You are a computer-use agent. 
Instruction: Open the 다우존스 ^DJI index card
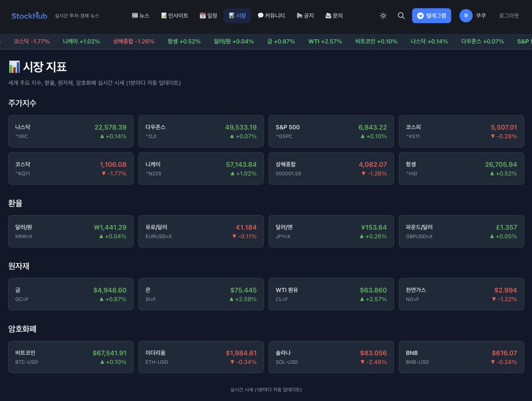coord(201,131)
